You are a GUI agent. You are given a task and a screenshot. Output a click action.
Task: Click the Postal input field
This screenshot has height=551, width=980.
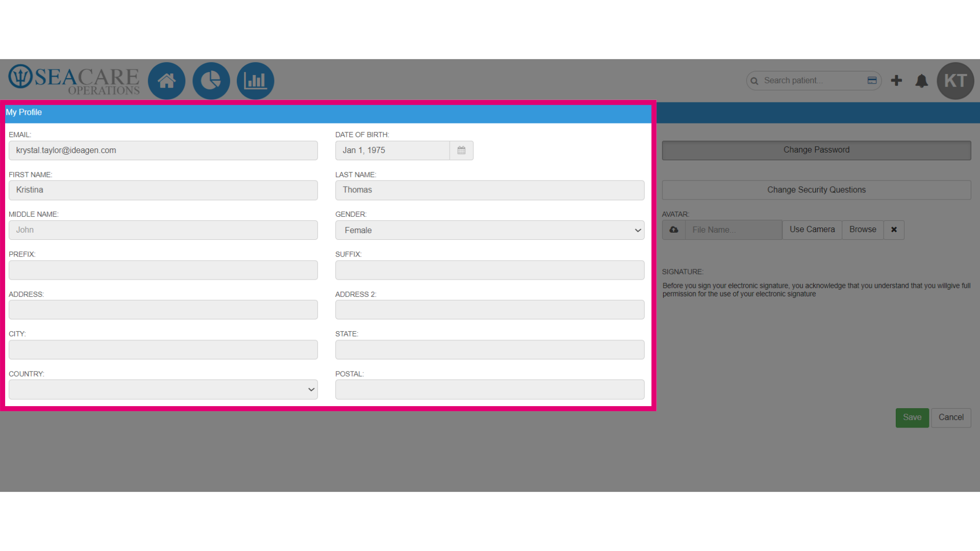489,389
